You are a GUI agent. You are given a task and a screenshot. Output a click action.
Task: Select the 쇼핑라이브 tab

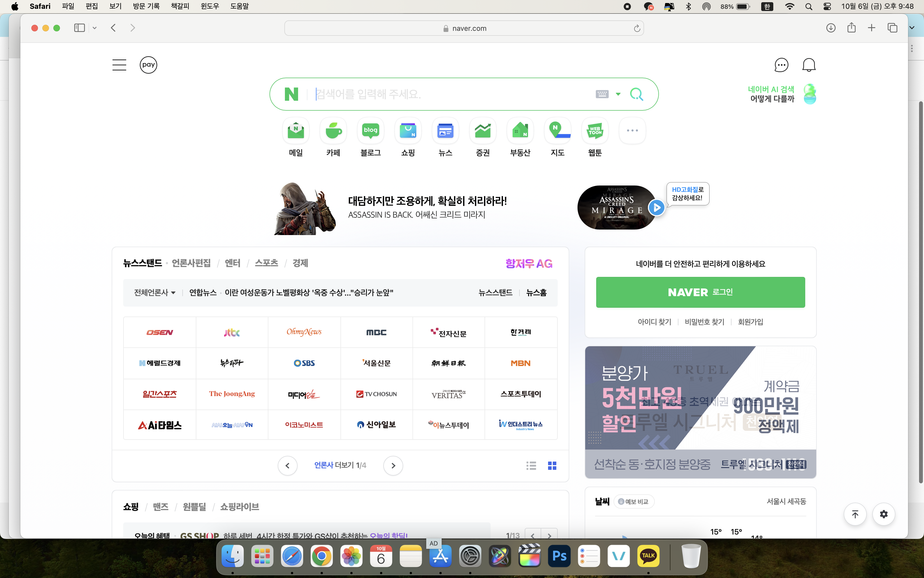[240, 507]
